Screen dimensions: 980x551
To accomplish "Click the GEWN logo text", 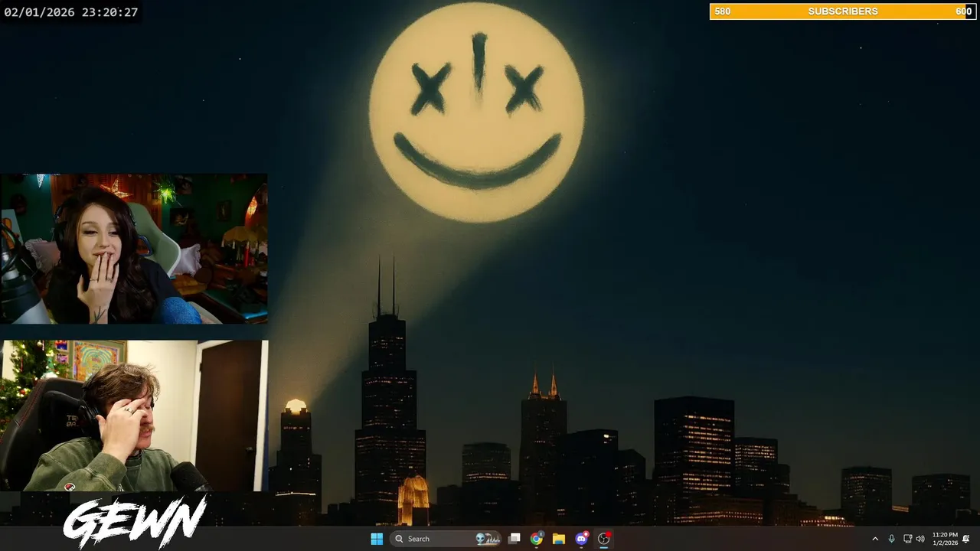I will [135, 522].
